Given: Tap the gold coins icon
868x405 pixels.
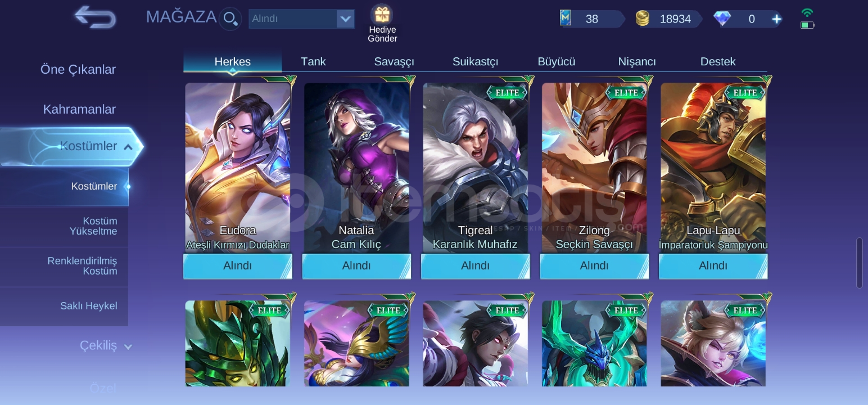Looking at the screenshot, I should click(643, 19).
